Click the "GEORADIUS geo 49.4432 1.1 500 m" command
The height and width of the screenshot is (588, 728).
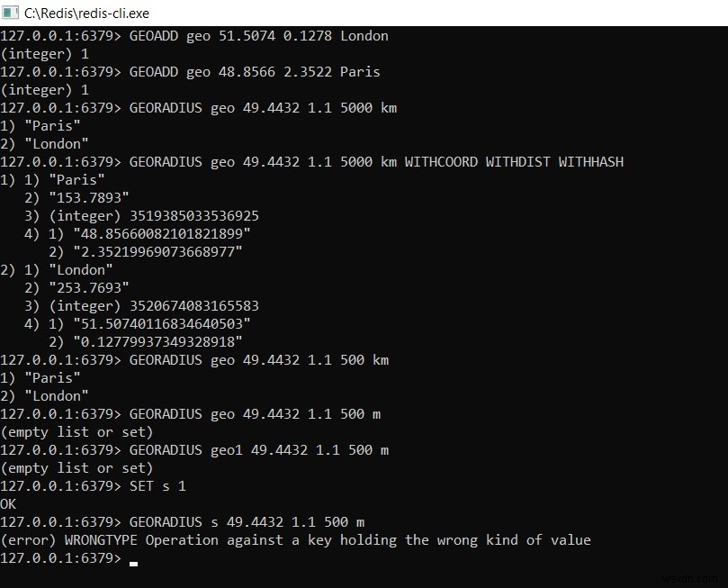click(x=191, y=414)
